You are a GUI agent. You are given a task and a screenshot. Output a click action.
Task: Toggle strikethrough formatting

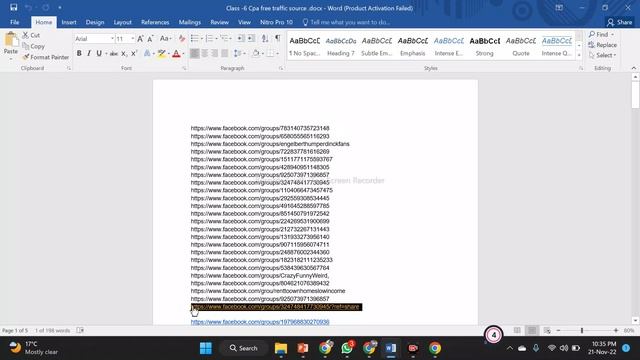pyautogui.click(x=114, y=53)
